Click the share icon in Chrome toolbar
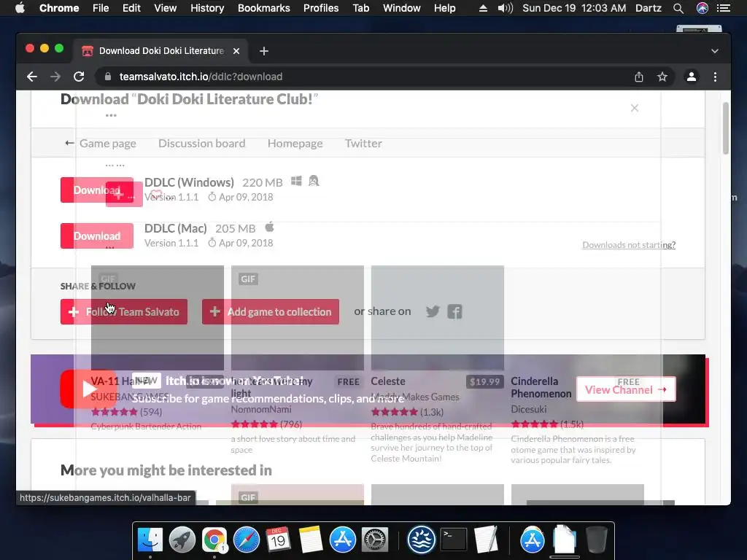747x560 pixels. tap(639, 77)
